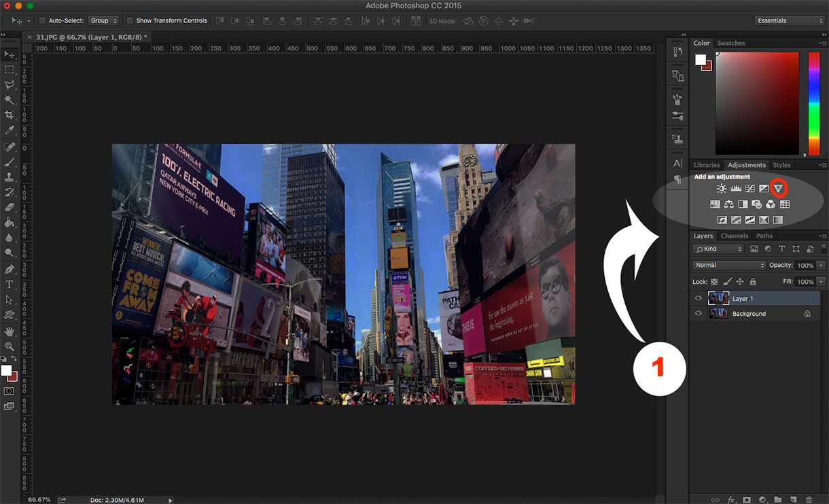Pick the Magic Wand tool
The width and height of the screenshot is (829, 504).
tap(10, 100)
